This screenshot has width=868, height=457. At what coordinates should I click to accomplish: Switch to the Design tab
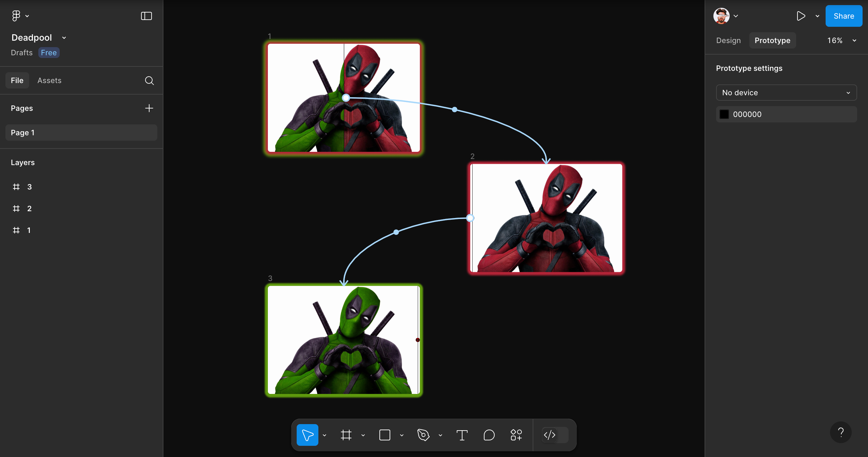(728, 41)
